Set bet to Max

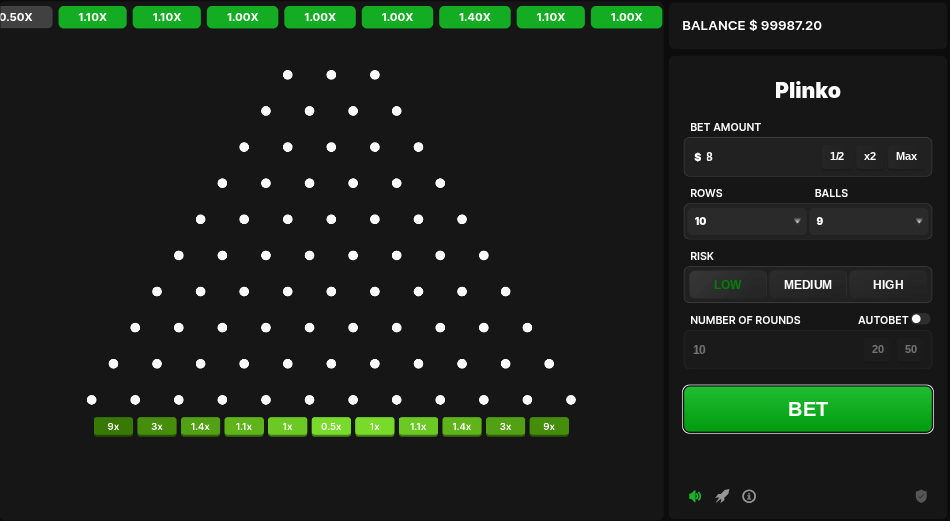[906, 156]
